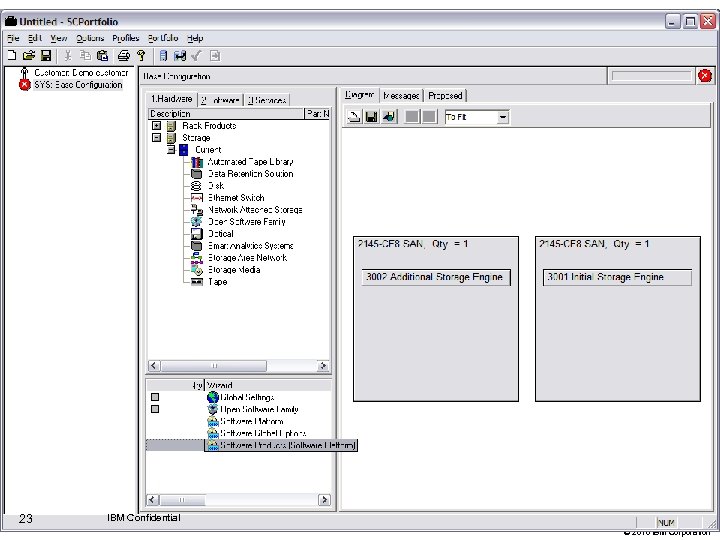Screen dimensions: 720x540
Task: Click the export arrow icon in the main toolbar
Action: (214, 56)
